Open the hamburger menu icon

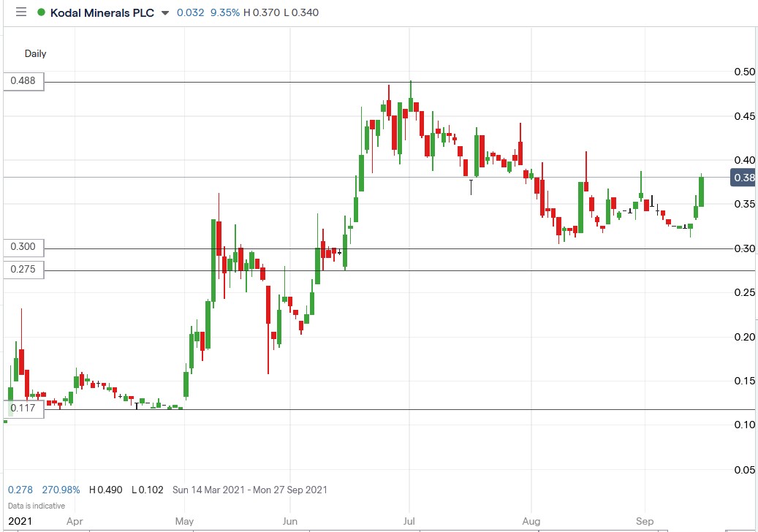[x=20, y=12]
